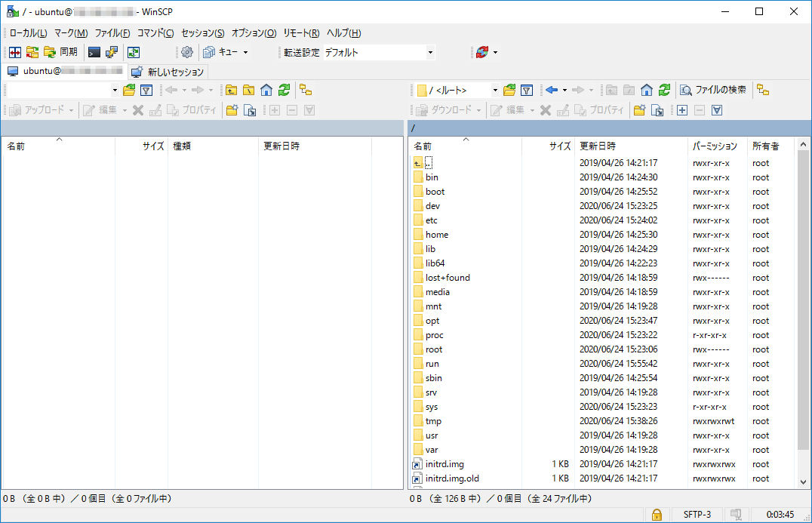Click the home directory icon on remote toolbar
Image resolution: width=812 pixels, height=523 pixels.
point(647,90)
